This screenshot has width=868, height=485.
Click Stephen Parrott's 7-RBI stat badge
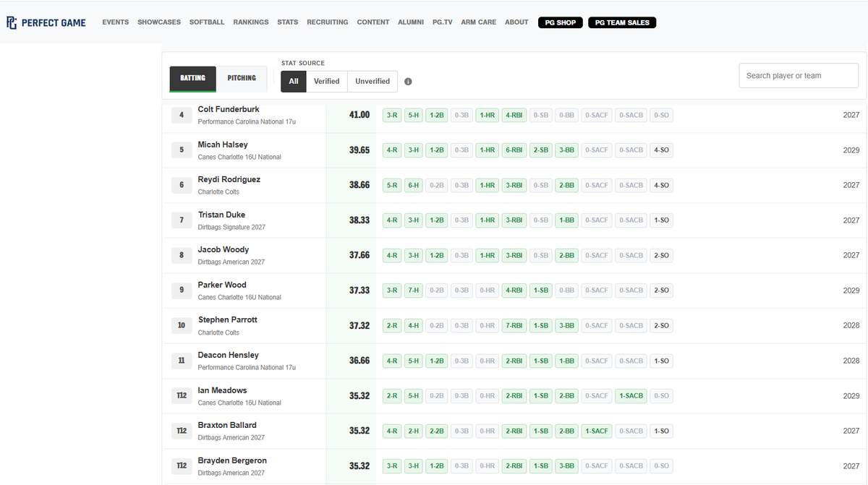(514, 326)
